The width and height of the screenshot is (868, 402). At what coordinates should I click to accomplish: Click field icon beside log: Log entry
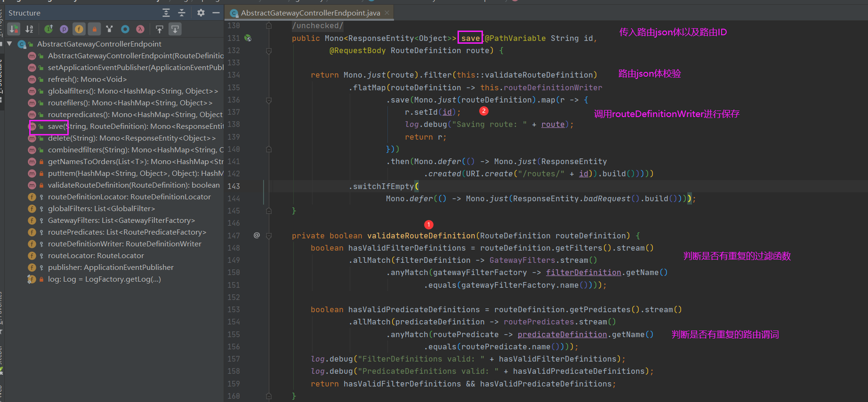click(32, 279)
